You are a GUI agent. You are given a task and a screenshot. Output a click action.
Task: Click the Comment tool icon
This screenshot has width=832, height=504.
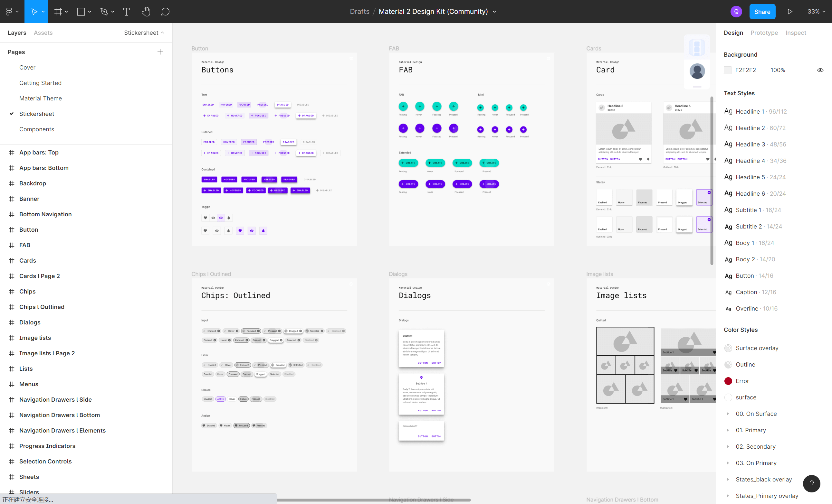pos(165,11)
